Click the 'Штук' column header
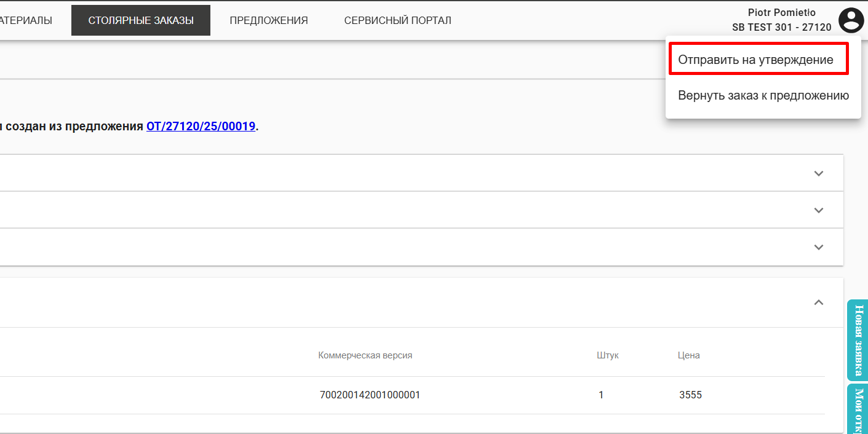The height and width of the screenshot is (434, 868). click(x=607, y=355)
